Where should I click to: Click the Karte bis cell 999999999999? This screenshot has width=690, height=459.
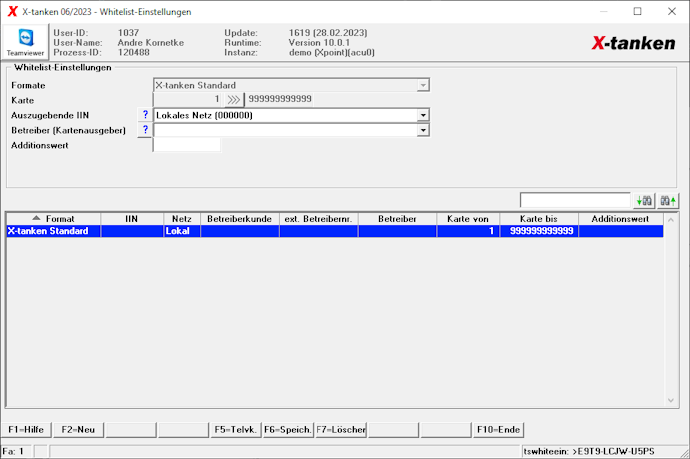(x=539, y=231)
